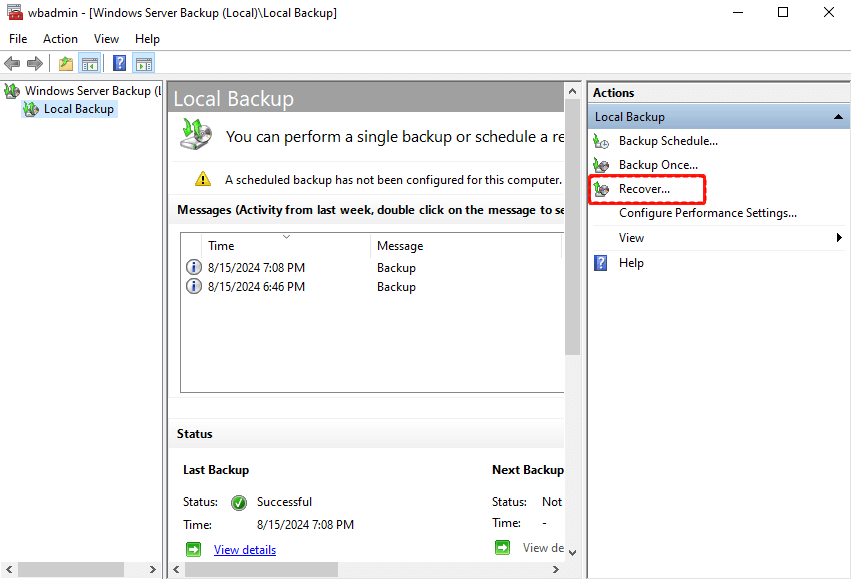Click Backup text in 7:08 PM row
Viewport: 851px width, 579px height.
tap(396, 268)
